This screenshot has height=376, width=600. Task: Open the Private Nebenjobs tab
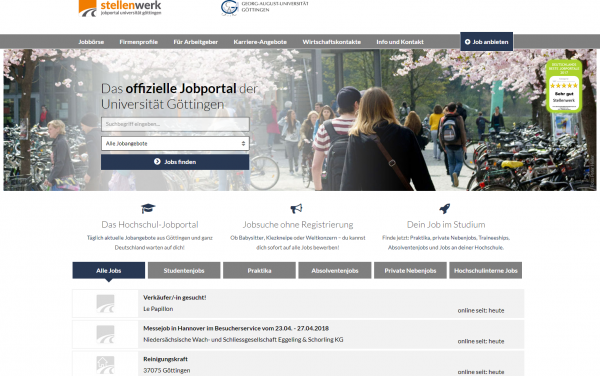tap(410, 270)
